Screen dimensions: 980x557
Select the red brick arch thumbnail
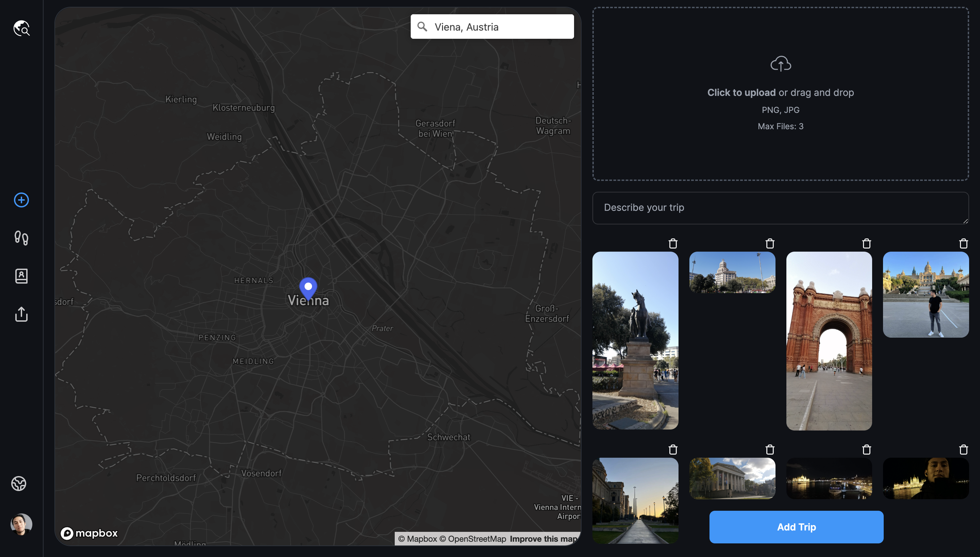(829, 341)
